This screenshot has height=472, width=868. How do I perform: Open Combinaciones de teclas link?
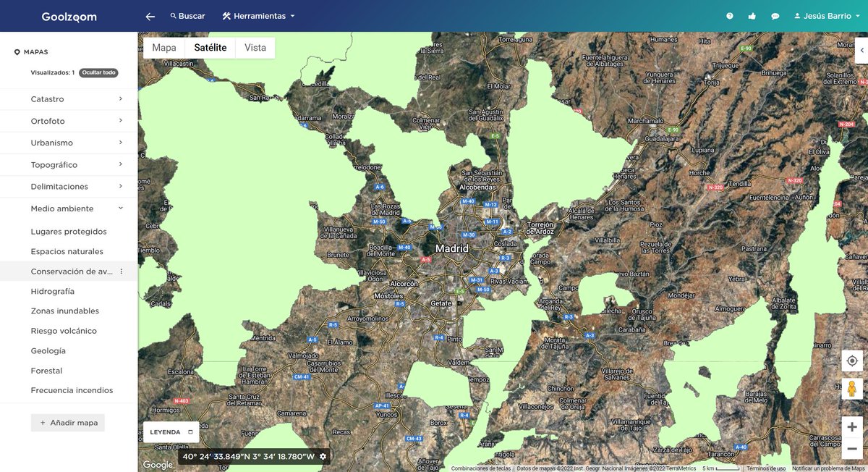(x=481, y=468)
